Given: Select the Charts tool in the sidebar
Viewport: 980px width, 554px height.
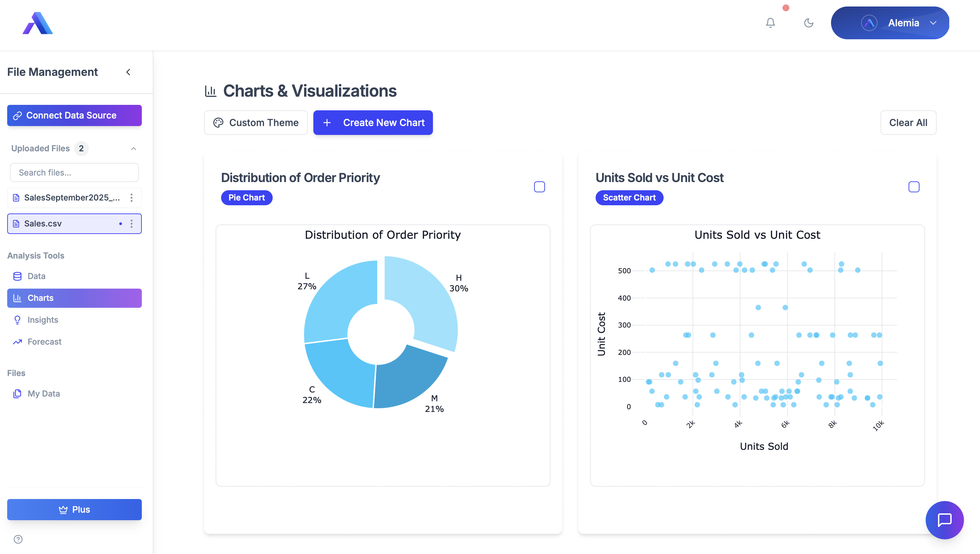Looking at the screenshot, I should [40, 298].
